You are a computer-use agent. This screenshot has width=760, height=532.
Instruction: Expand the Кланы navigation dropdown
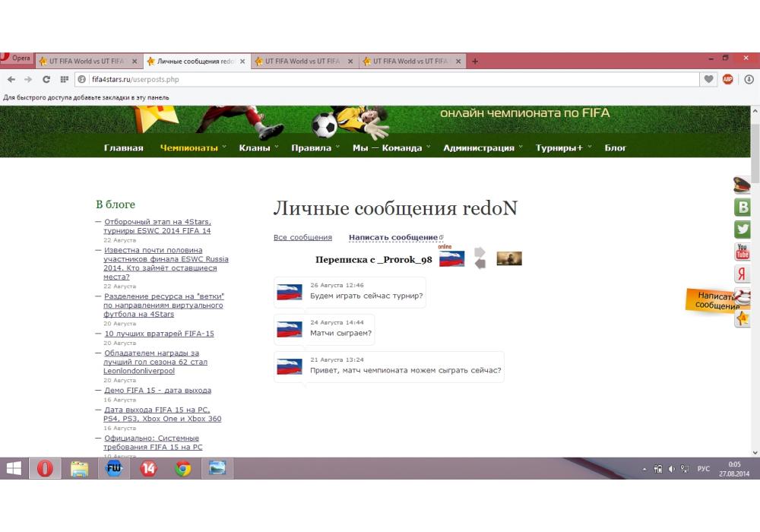(x=258, y=148)
